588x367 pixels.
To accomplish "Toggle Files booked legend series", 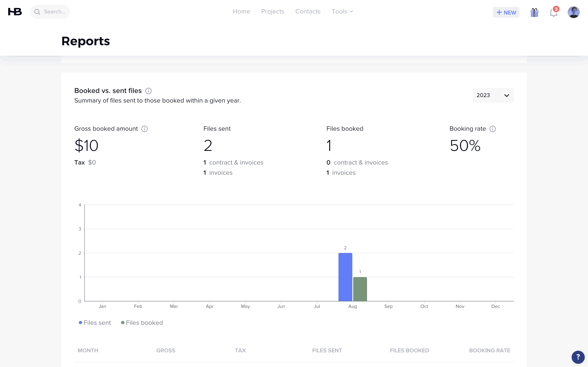I will [x=142, y=323].
